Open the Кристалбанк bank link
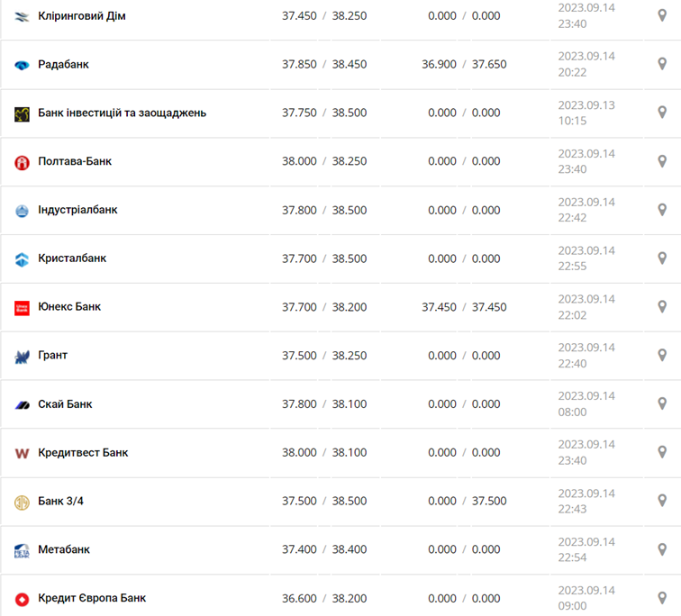681x616 pixels. 72,258
